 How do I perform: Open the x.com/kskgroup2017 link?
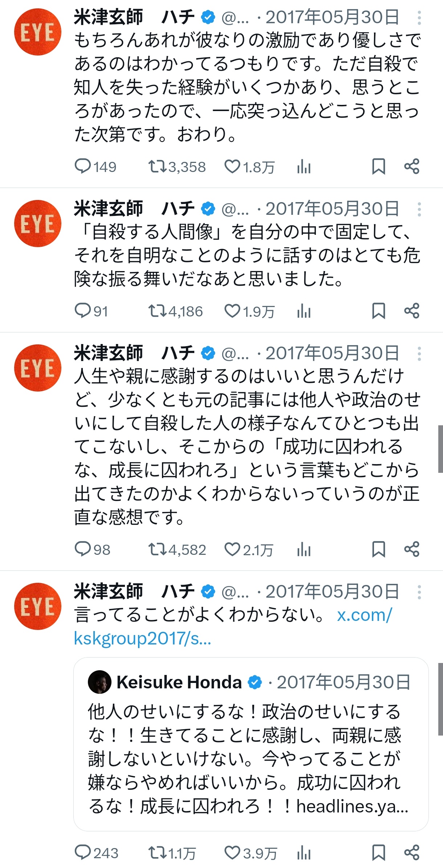point(233,627)
